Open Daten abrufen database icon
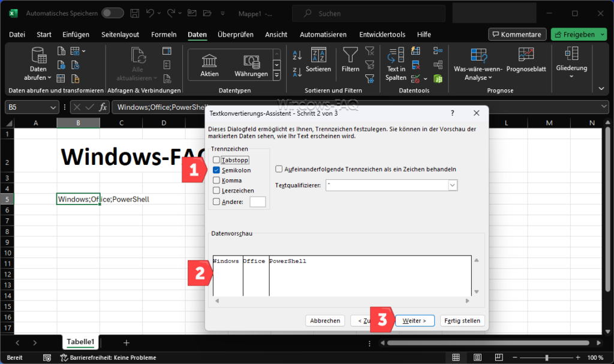 39,55
